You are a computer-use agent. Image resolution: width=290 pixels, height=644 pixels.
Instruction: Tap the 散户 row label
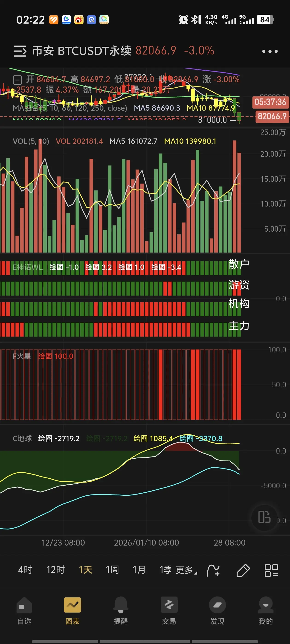[239, 264]
